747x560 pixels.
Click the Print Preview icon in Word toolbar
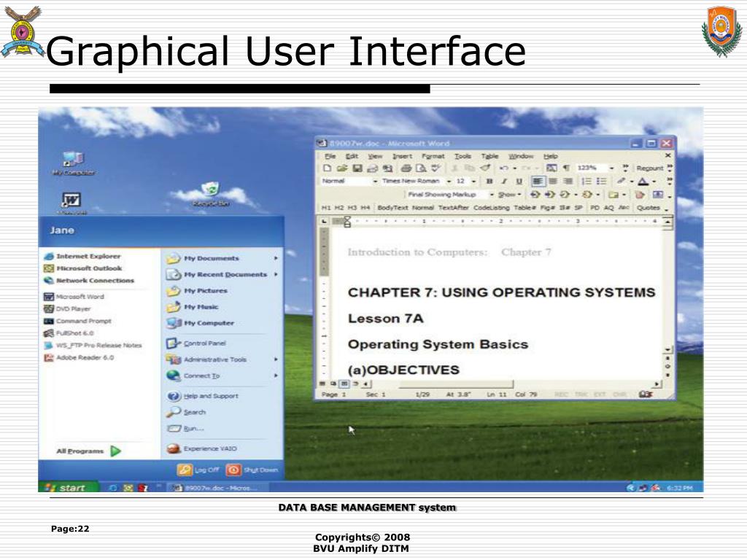pyautogui.click(x=421, y=168)
